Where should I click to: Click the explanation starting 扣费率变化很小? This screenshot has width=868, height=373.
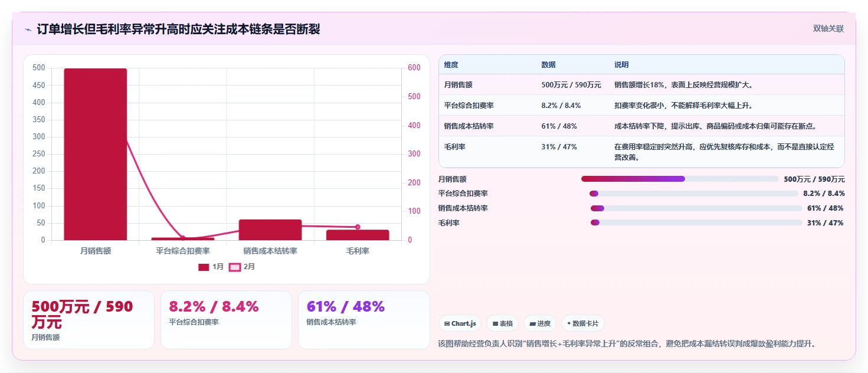click(x=683, y=106)
